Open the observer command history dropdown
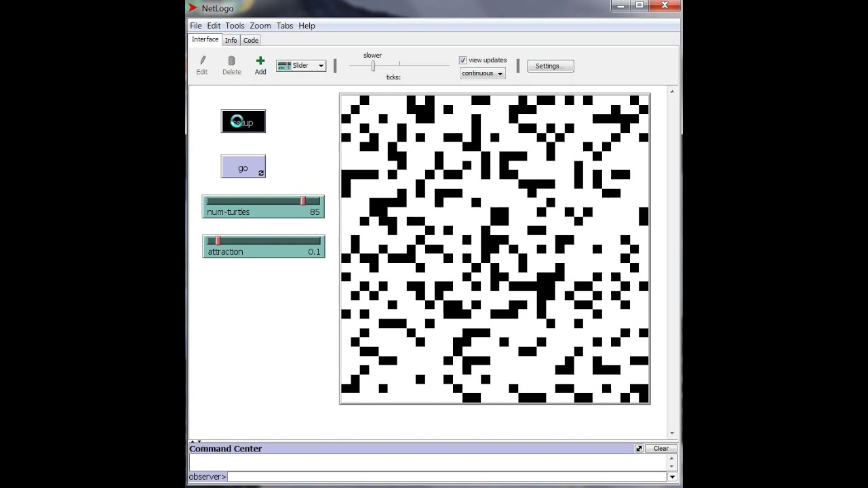 (672, 477)
